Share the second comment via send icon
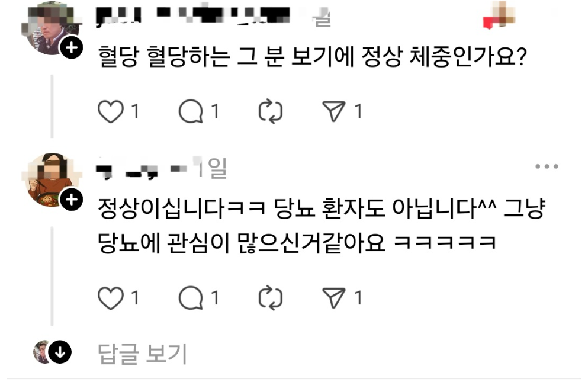This screenshot has width=588, height=382. [334, 298]
